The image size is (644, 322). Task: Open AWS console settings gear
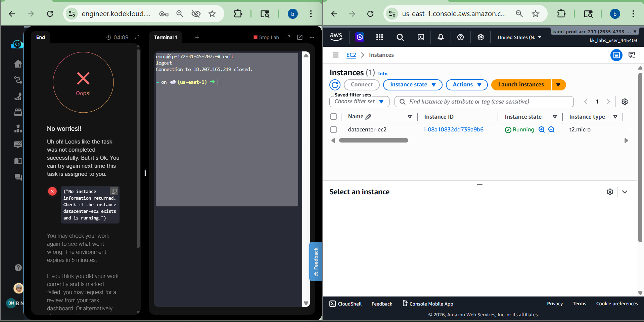480,37
